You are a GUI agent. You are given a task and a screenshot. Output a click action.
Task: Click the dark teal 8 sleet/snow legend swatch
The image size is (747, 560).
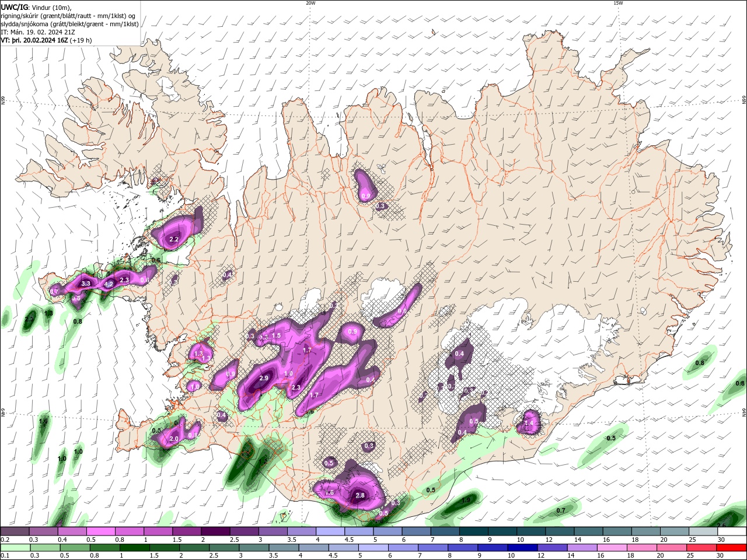click(473, 531)
